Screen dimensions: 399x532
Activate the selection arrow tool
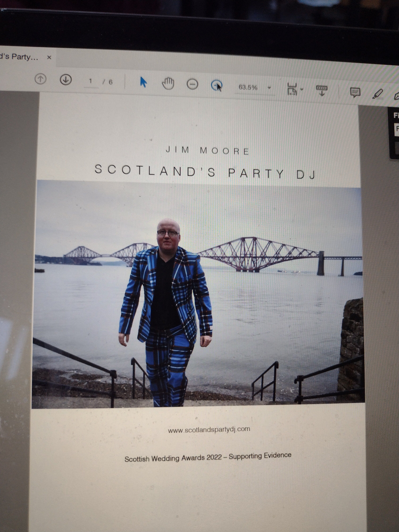143,82
